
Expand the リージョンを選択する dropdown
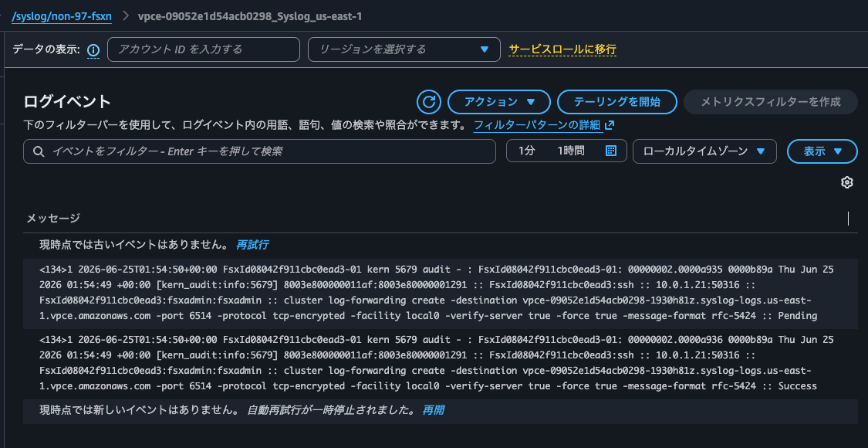click(404, 49)
